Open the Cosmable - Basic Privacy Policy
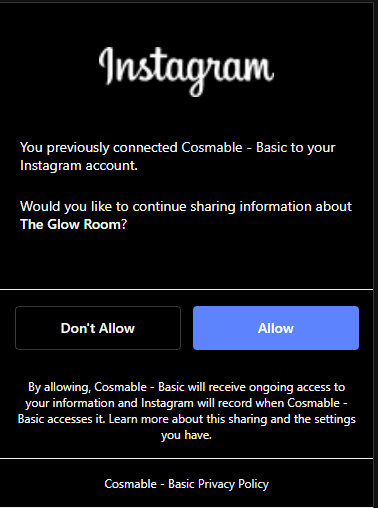This screenshot has width=378, height=508. coord(186,484)
